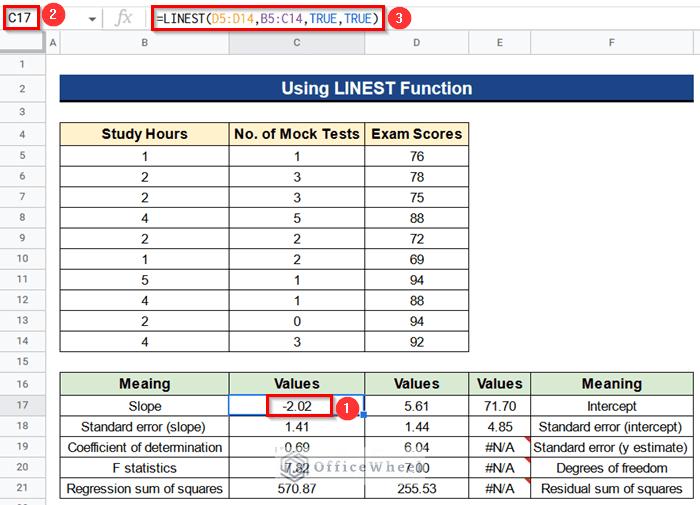Select the 'Meaing' header cell
Image resolution: width=700 pixels, height=505 pixels.
point(145,384)
